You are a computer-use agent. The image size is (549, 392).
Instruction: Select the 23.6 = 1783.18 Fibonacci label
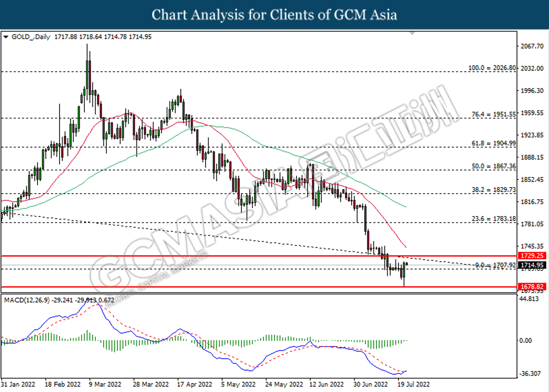tap(494, 219)
